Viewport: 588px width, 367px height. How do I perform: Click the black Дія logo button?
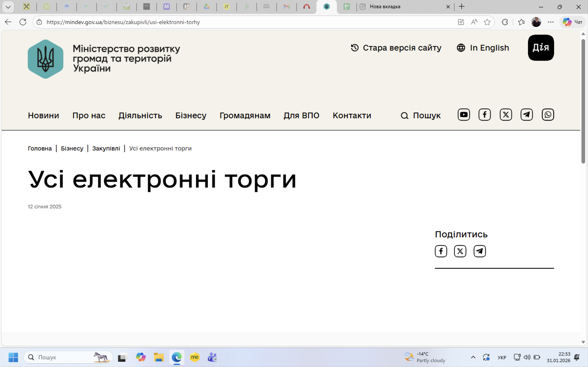pyautogui.click(x=541, y=48)
